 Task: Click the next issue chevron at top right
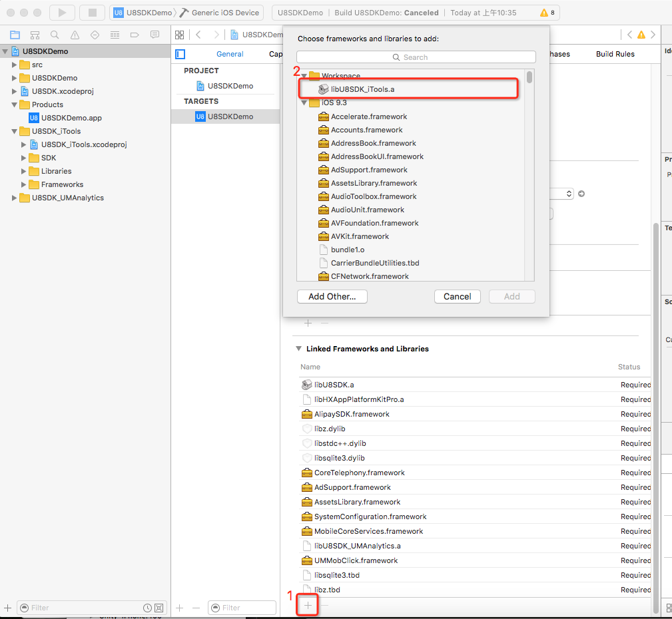click(x=653, y=35)
